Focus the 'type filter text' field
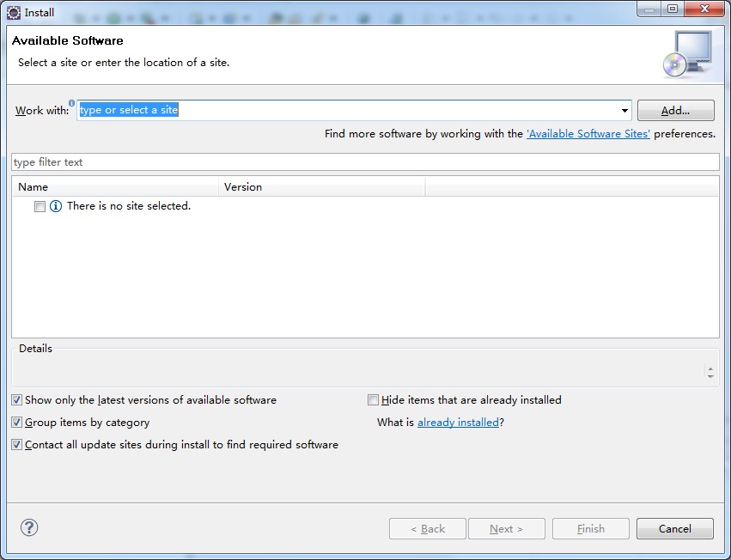 point(365,162)
